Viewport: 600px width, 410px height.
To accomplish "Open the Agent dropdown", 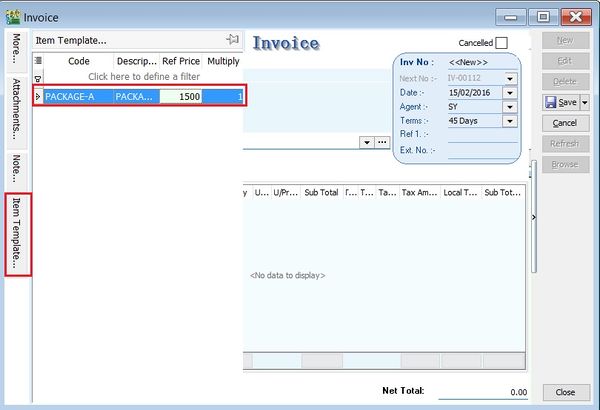I will click(x=510, y=107).
